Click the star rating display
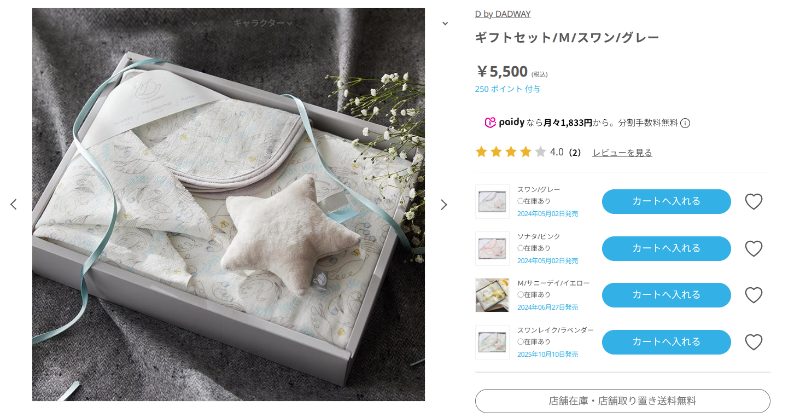Viewport: 800px width, 418px height. tap(510, 152)
